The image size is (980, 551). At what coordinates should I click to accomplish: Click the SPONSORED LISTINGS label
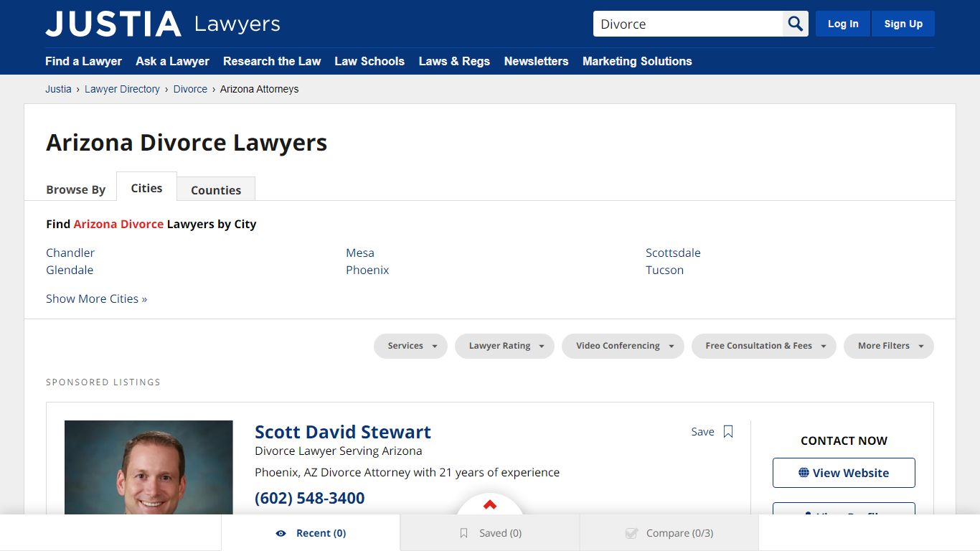click(x=103, y=382)
